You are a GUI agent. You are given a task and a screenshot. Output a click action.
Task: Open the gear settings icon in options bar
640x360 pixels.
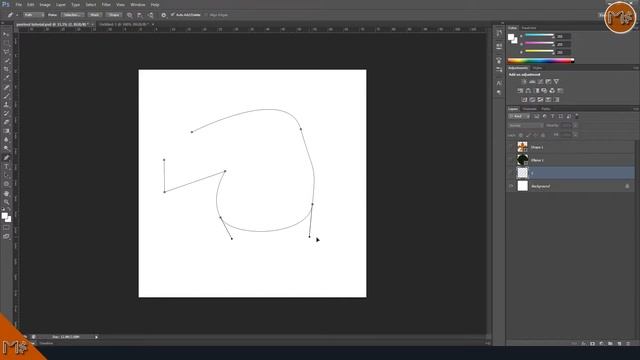click(x=163, y=15)
